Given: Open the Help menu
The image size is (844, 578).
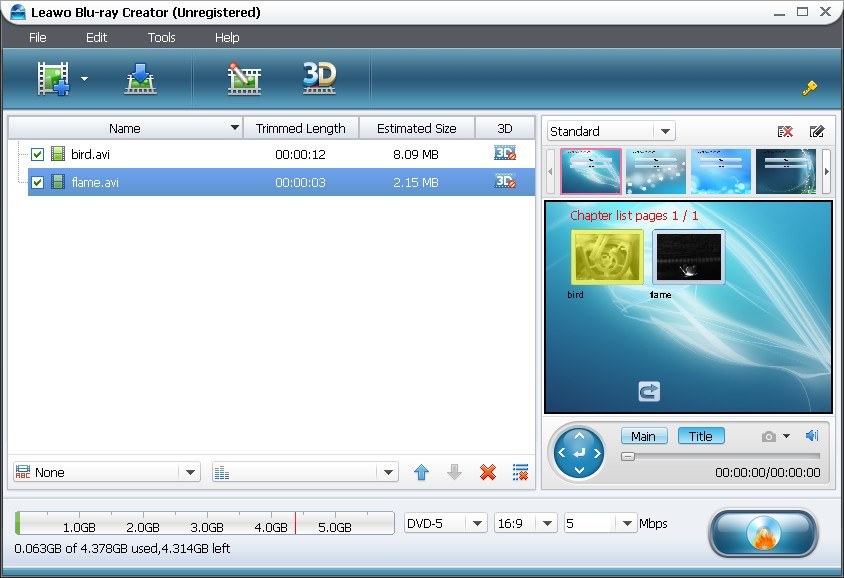Looking at the screenshot, I should 227,37.
